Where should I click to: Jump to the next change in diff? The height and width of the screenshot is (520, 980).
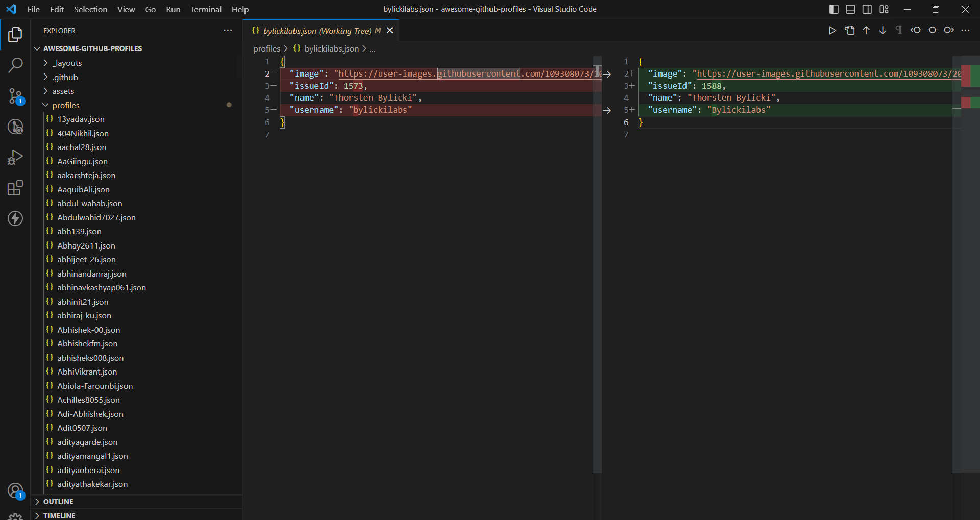coord(883,30)
